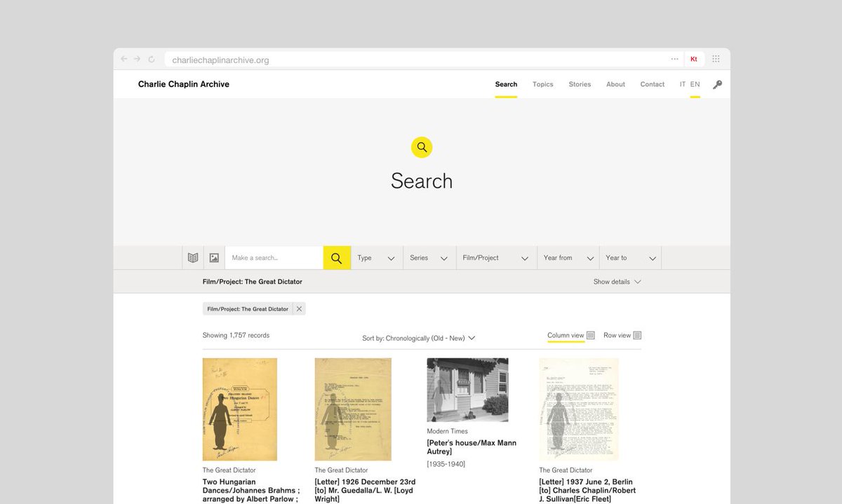Remove The Great Dictator filter tag with X
Viewport: 842px width, 504px height.
pos(299,309)
